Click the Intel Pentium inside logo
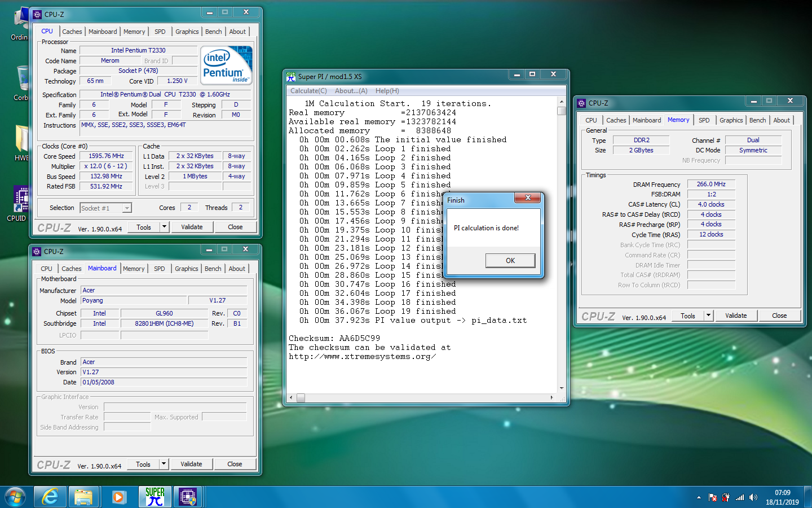Viewport: 812px width, 508px height. coord(226,65)
